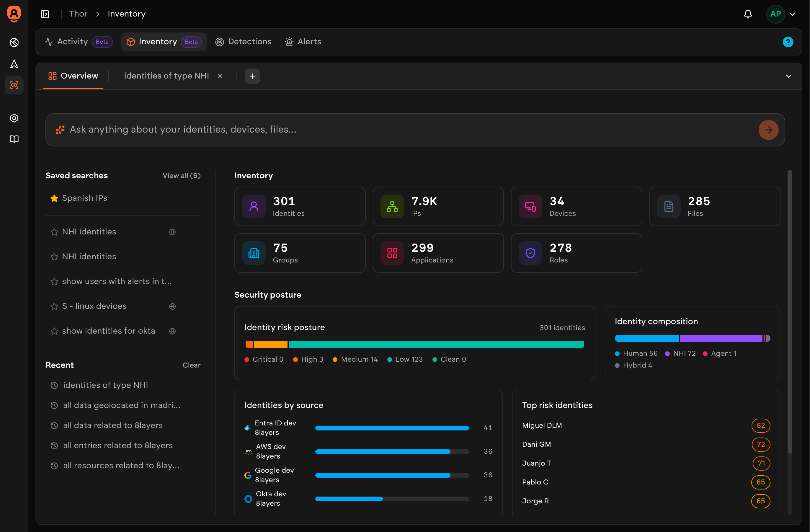Screen dimensions: 810x532
Task: Click the purple NHI composition bar segment
Action: [721, 338]
